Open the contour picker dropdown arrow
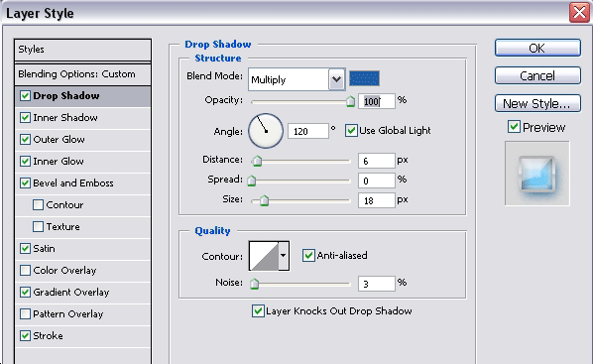Image resolution: width=593 pixels, height=364 pixels. (x=284, y=256)
